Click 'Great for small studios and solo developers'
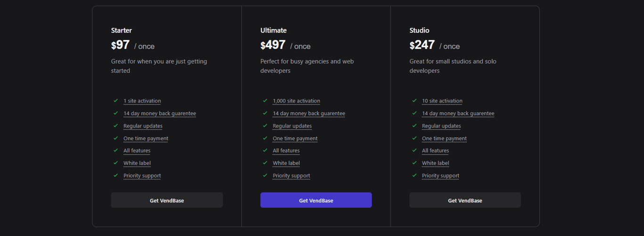 pos(453,66)
